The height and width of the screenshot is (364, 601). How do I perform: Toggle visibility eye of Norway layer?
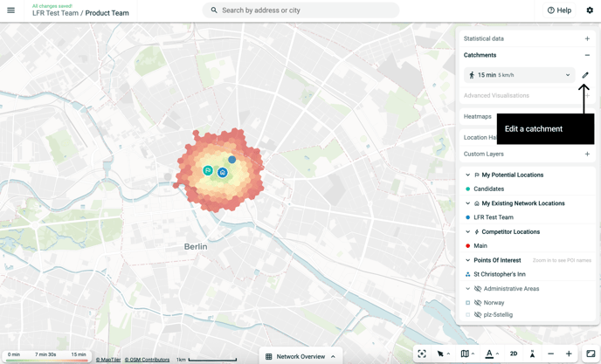pyautogui.click(x=478, y=303)
